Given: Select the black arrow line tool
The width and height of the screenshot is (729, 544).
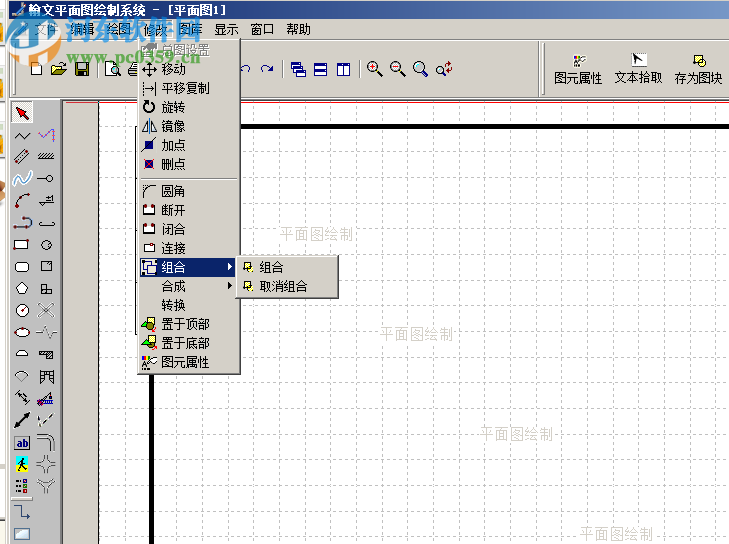Looking at the screenshot, I should 22,420.
